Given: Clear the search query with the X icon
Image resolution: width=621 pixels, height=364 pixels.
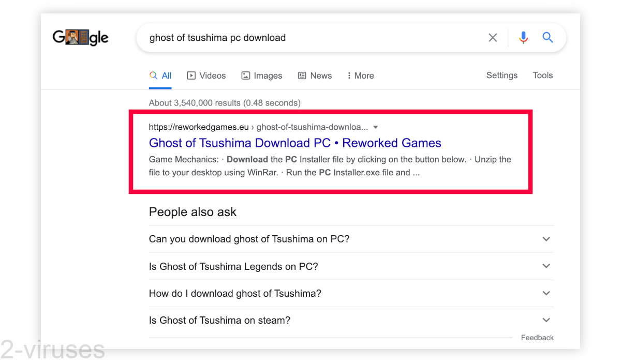Looking at the screenshot, I should click(492, 37).
